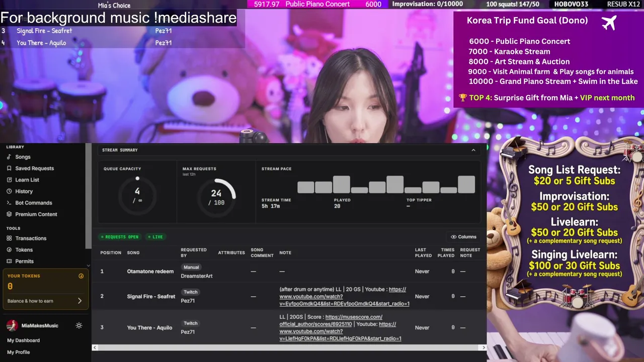This screenshot has width=644, height=362.
Task: Select Signal Fire - Seafret in queue table
Action: click(x=151, y=297)
